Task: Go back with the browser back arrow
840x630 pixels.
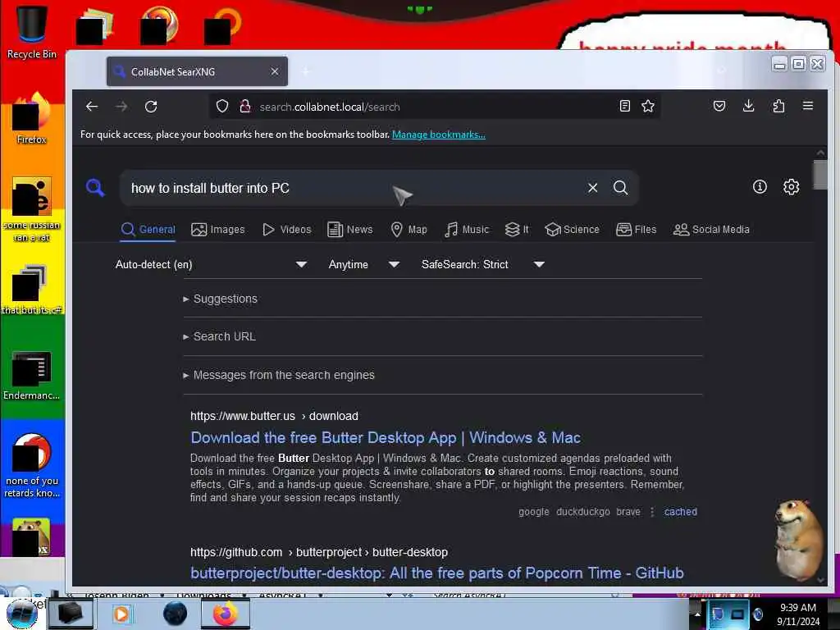Action: (x=92, y=107)
